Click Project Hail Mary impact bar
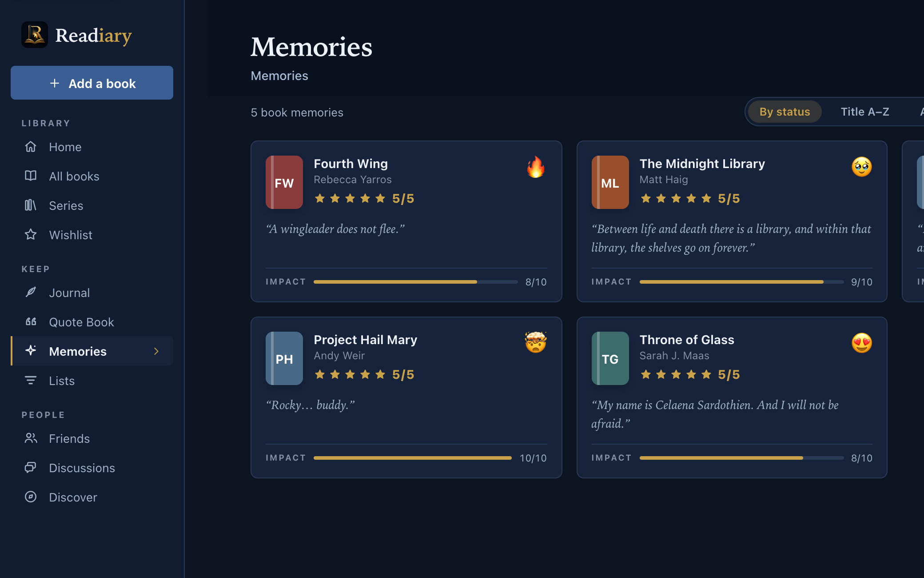Viewport: 924px width, 578px height. tap(413, 458)
